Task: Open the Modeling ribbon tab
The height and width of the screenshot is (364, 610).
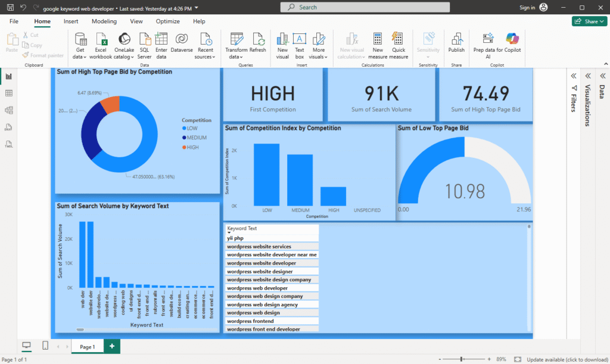Action: pyautogui.click(x=104, y=21)
